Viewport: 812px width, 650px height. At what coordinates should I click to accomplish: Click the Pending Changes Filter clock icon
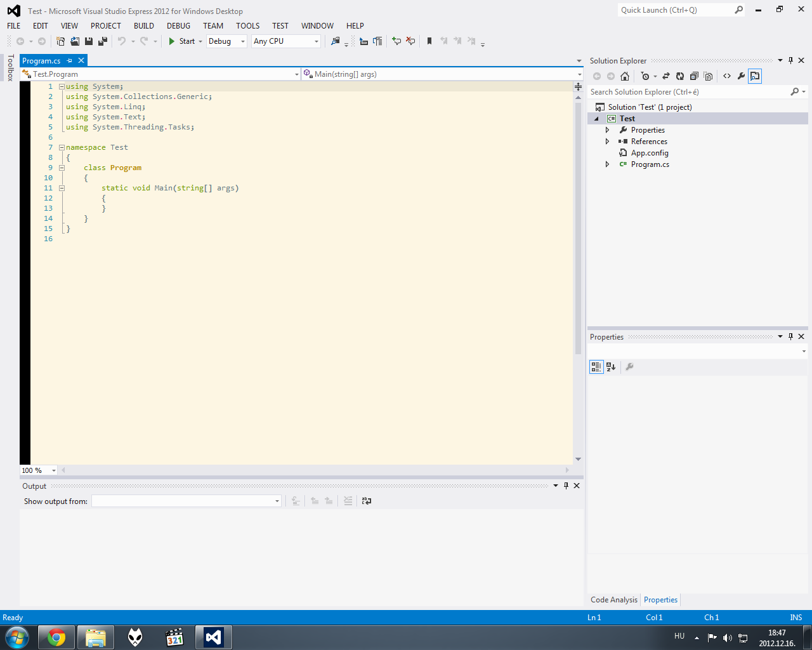click(x=645, y=76)
